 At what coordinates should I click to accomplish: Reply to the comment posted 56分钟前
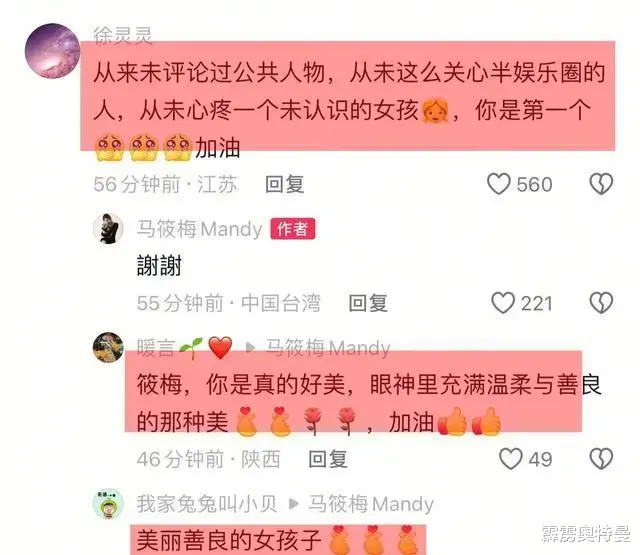pyautogui.click(x=284, y=184)
